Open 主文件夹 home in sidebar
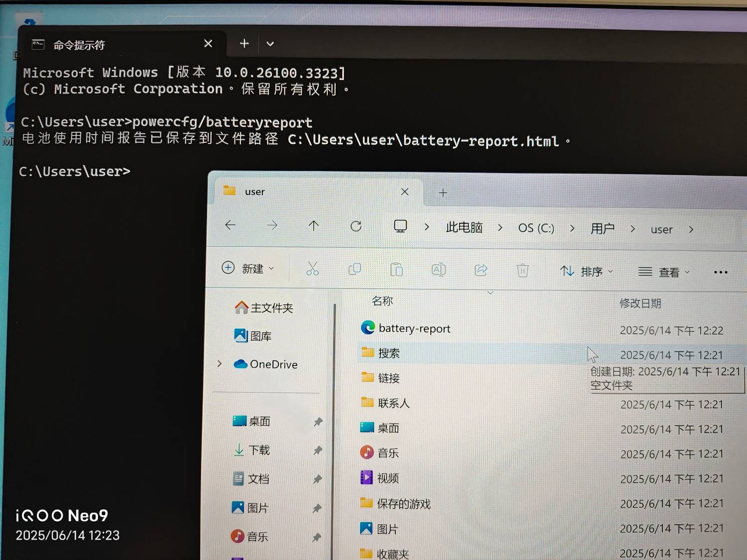This screenshot has width=747, height=560. 264,308
